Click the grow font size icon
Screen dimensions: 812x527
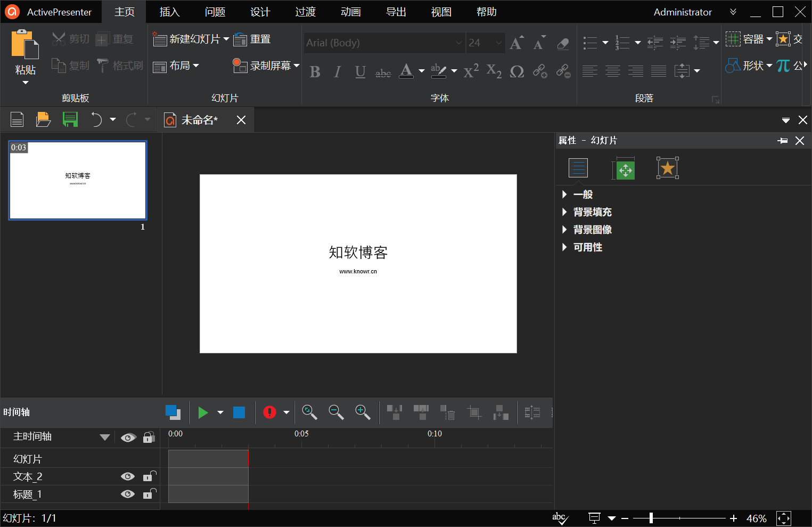click(516, 43)
